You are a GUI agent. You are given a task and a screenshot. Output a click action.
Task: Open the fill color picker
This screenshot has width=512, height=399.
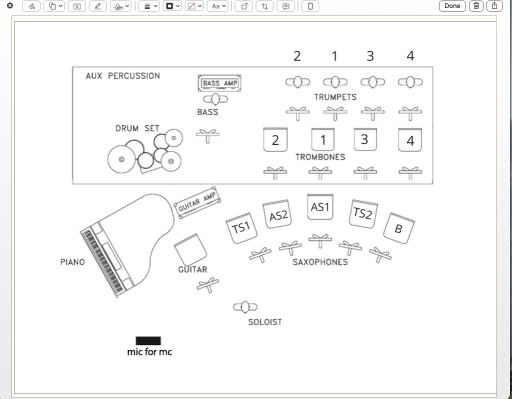[194, 6]
